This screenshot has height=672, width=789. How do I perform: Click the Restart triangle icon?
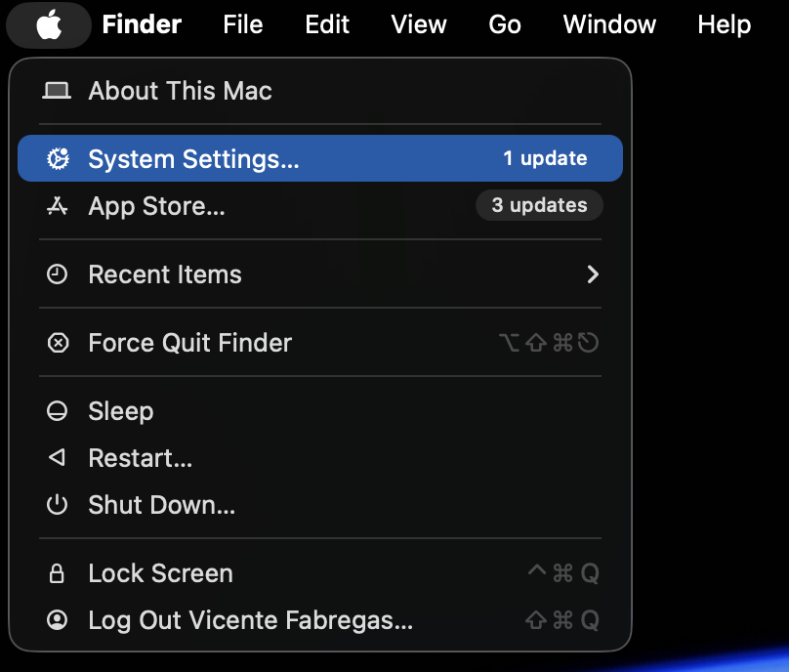[57, 457]
